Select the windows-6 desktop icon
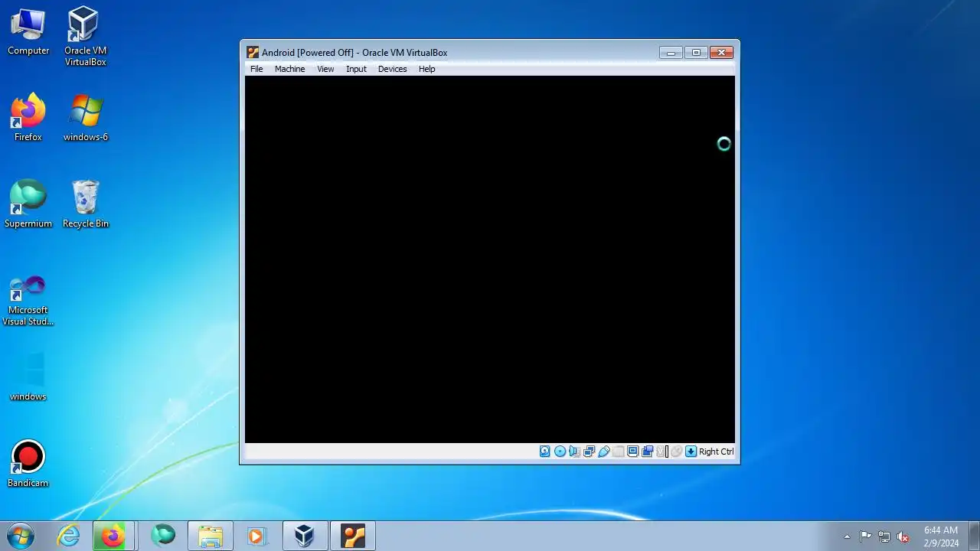The width and height of the screenshot is (980, 551). [x=85, y=118]
